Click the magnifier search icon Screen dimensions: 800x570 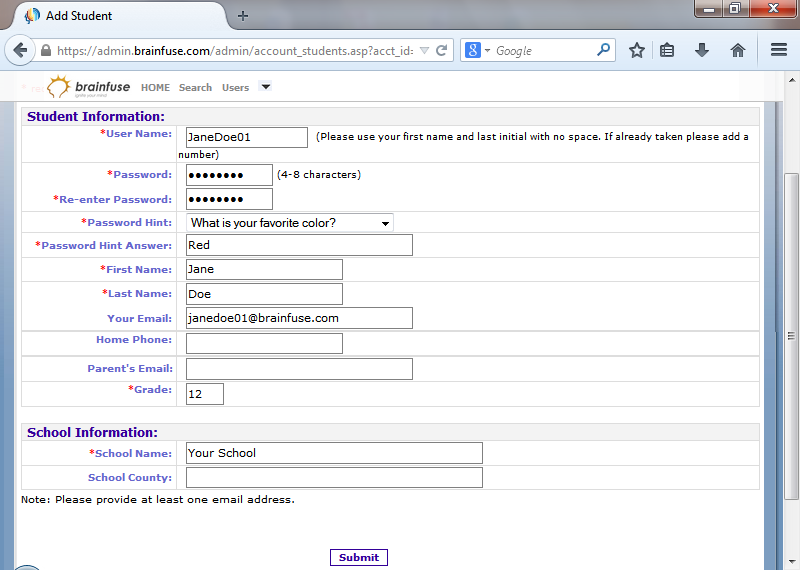tap(603, 50)
